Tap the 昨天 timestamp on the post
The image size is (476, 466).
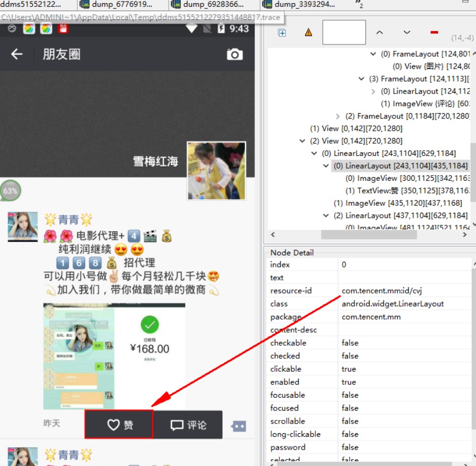pyautogui.click(x=52, y=423)
